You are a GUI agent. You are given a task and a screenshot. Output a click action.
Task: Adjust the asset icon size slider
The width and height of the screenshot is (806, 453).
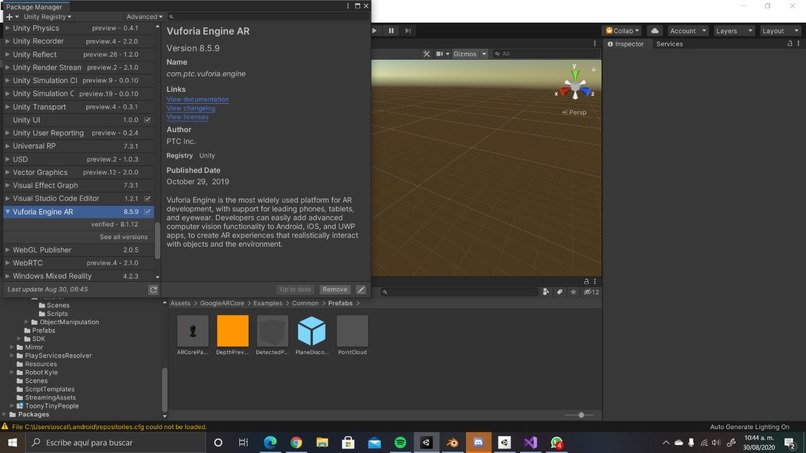tap(581, 415)
